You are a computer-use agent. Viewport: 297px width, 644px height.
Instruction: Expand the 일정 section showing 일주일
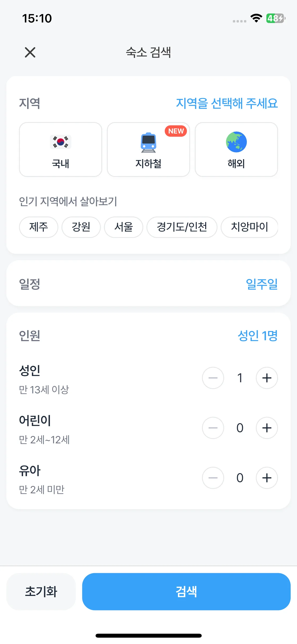[x=148, y=283]
